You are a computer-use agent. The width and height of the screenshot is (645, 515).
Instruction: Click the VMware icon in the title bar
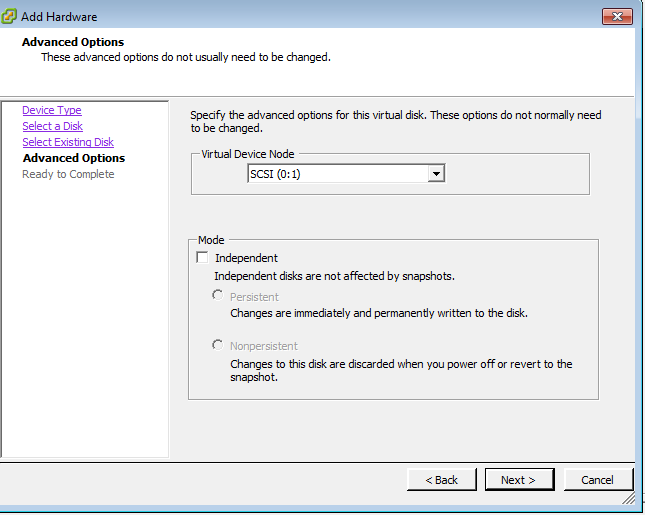(12, 17)
